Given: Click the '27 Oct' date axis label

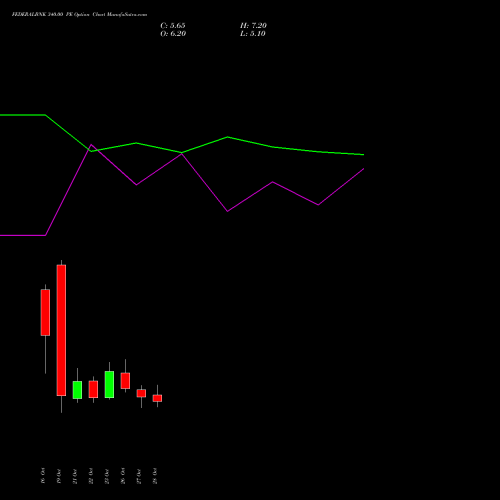Looking at the screenshot, I should (x=139, y=476).
